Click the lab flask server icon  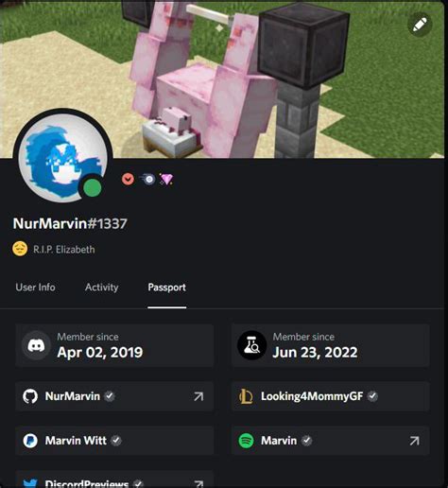251,346
